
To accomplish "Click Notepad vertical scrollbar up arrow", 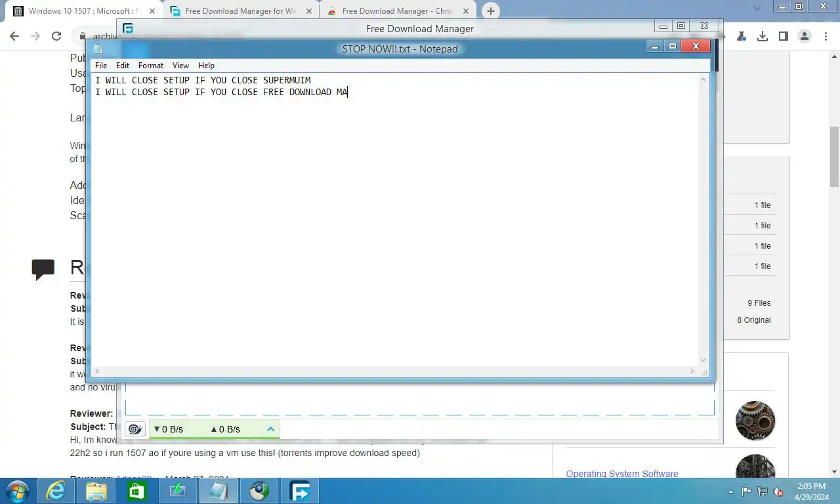I will tap(703, 79).
